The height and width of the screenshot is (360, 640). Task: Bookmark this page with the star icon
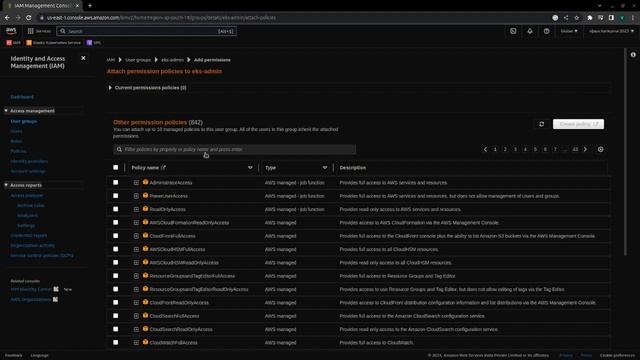point(576,18)
